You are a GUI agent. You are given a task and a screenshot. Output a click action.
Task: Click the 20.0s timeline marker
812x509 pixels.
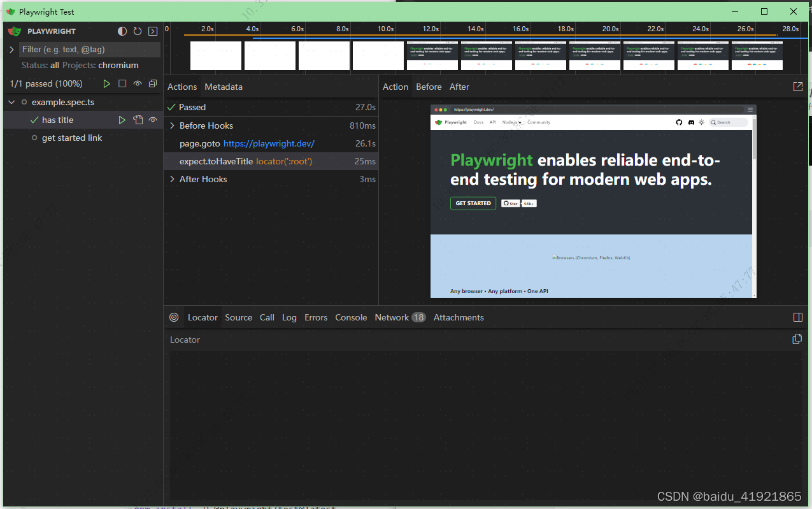[610, 29]
